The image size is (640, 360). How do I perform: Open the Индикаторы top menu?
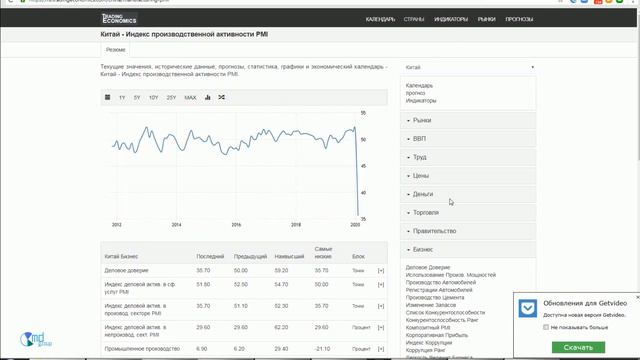(x=451, y=19)
